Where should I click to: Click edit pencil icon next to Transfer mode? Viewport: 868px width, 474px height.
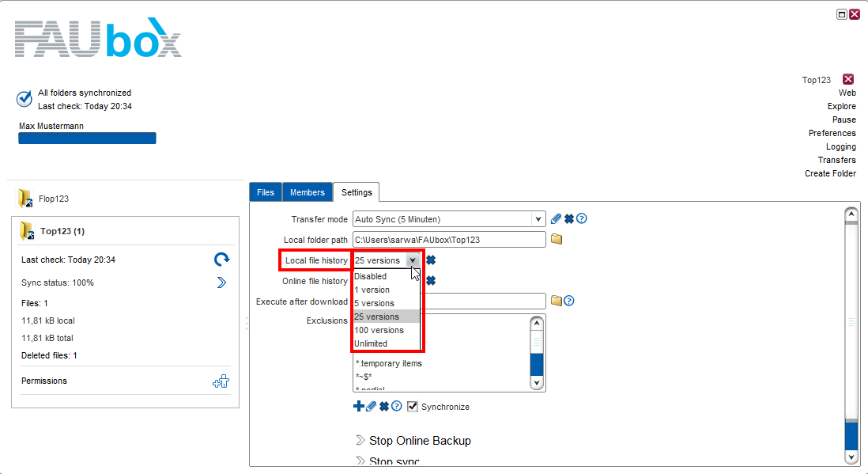(556, 219)
